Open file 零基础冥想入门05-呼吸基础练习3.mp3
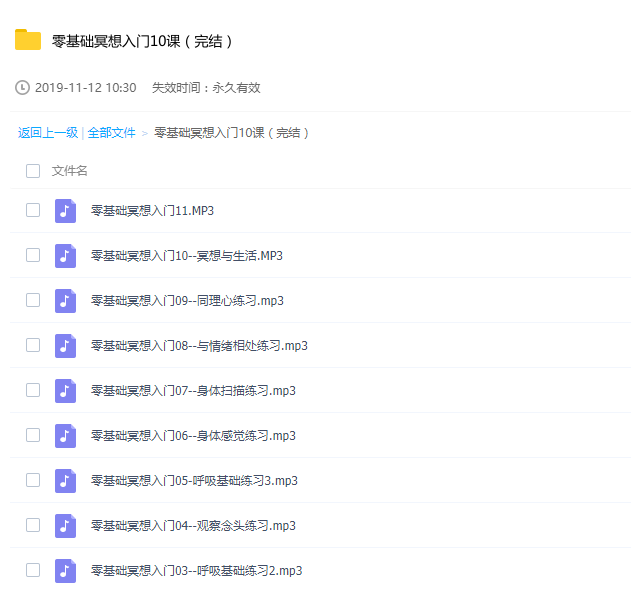This screenshot has height=590, width=631. 194,481
